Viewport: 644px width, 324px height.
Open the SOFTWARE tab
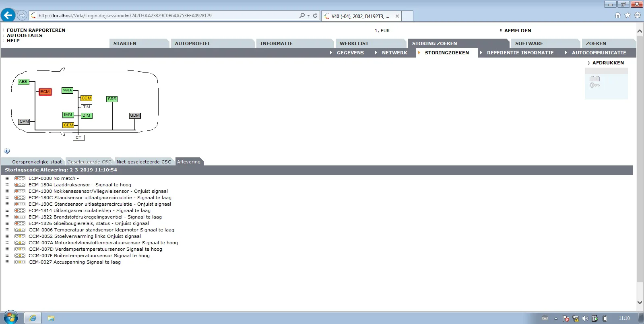pos(529,43)
